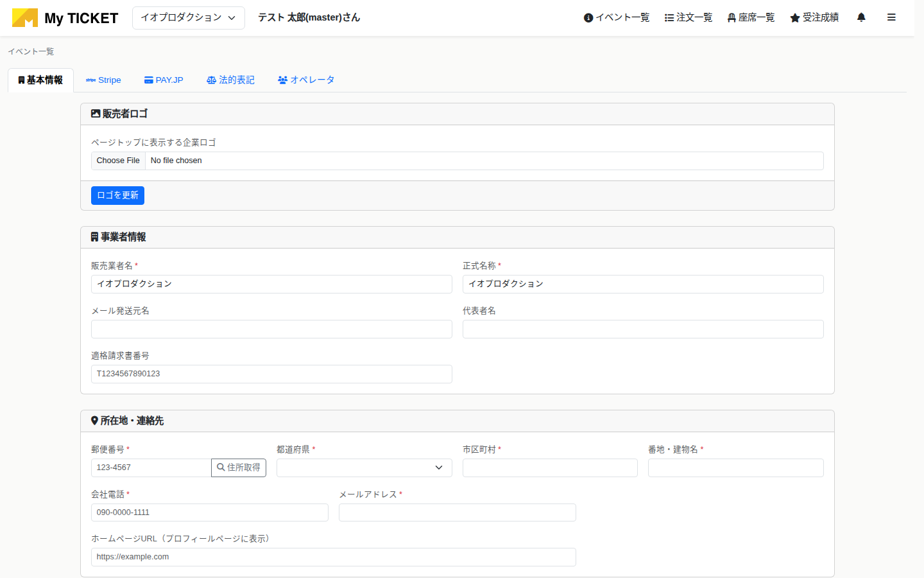Focus the 市区町村 input field
The height and width of the screenshot is (578, 924).
click(x=550, y=468)
